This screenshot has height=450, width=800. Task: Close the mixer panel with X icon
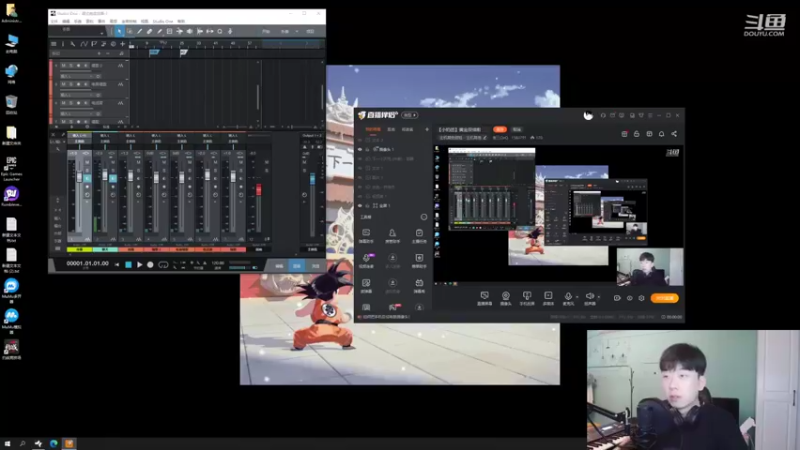click(53, 135)
